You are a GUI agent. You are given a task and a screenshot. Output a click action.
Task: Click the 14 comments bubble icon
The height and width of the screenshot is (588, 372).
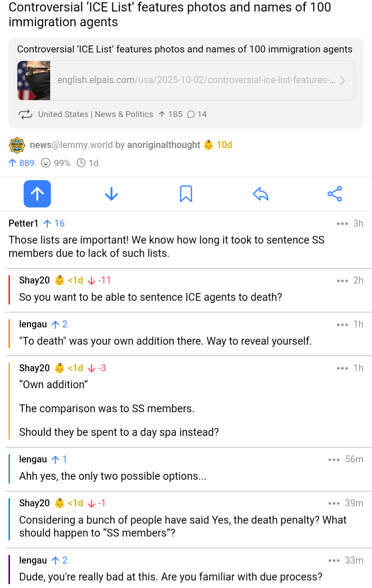pyautogui.click(x=191, y=114)
